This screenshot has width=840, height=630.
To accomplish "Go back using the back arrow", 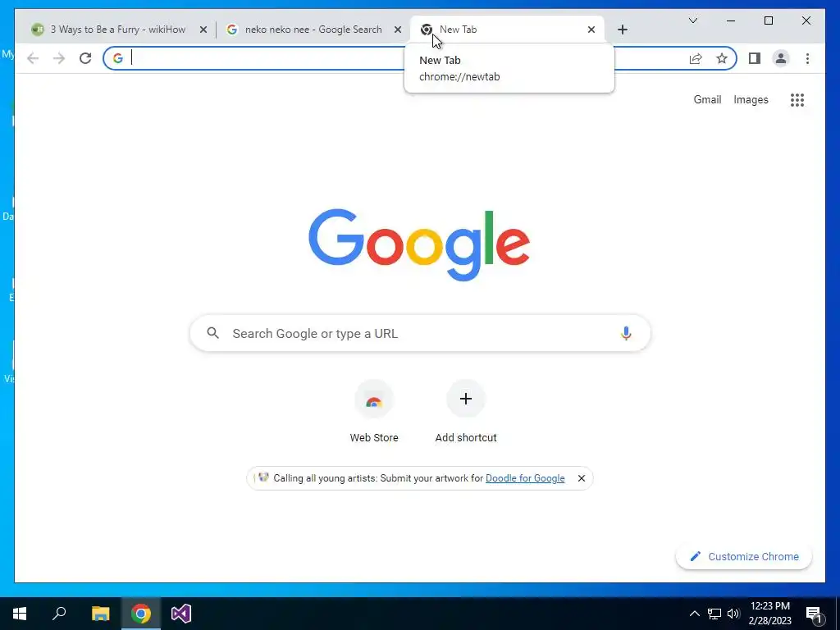I will (x=33, y=58).
